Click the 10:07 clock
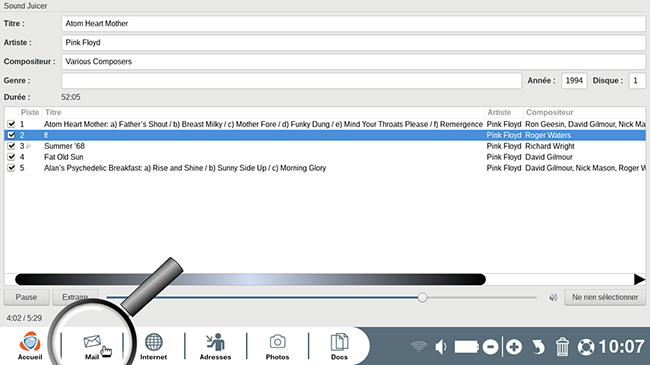 [621, 347]
